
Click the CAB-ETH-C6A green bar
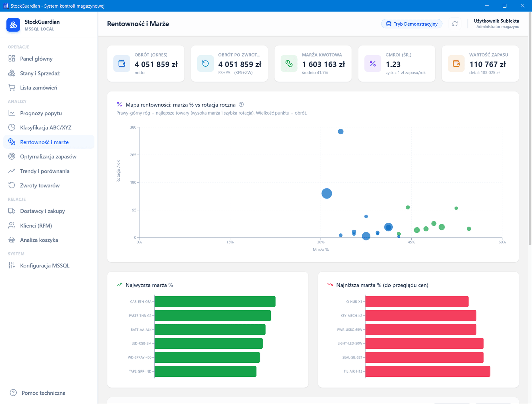215,302
